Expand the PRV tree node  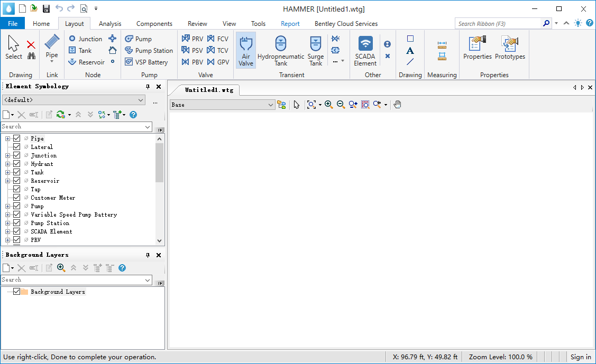click(x=7, y=240)
